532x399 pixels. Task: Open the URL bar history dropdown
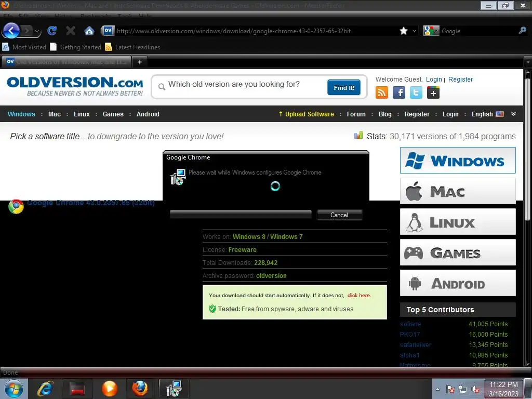(x=414, y=31)
